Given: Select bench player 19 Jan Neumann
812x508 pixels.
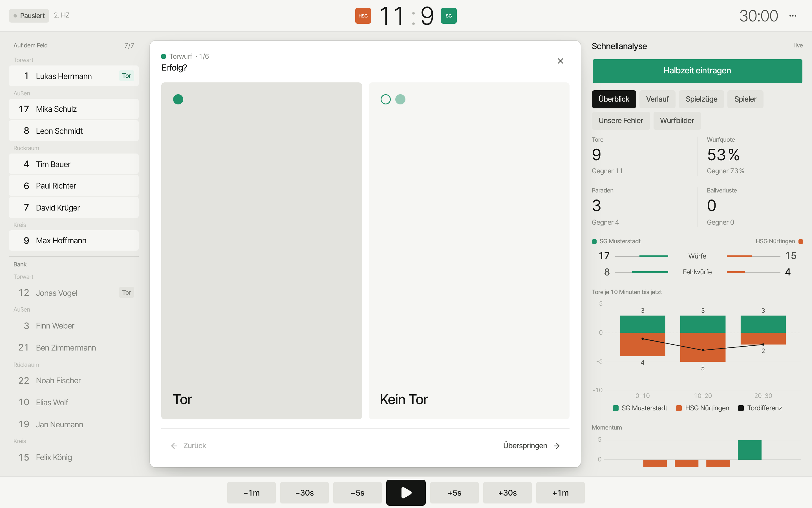Looking at the screenshot, I should tap(74, 424).
